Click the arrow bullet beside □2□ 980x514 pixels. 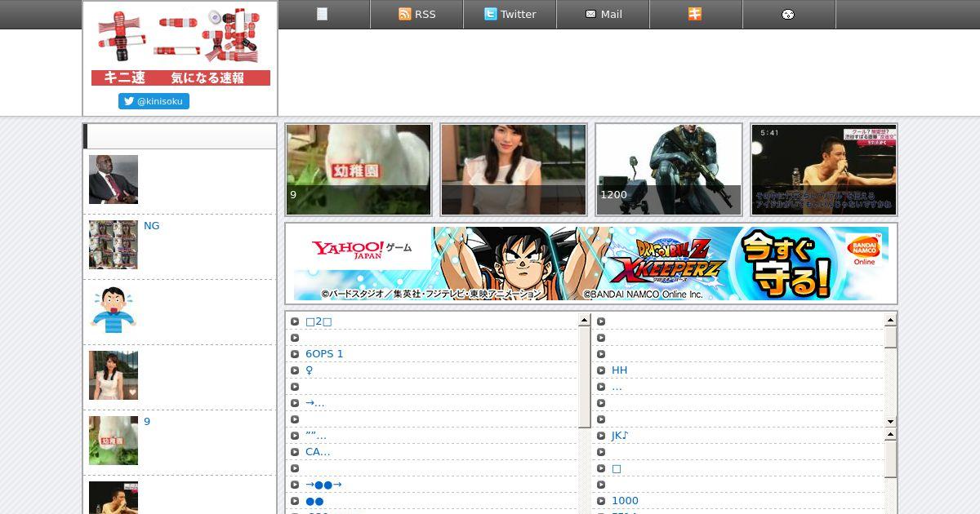(295, 321)
